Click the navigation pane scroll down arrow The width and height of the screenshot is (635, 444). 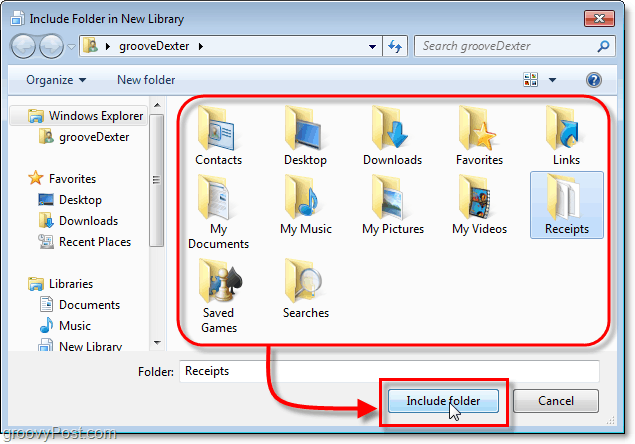pyautogui.click(x=157, y=343)
